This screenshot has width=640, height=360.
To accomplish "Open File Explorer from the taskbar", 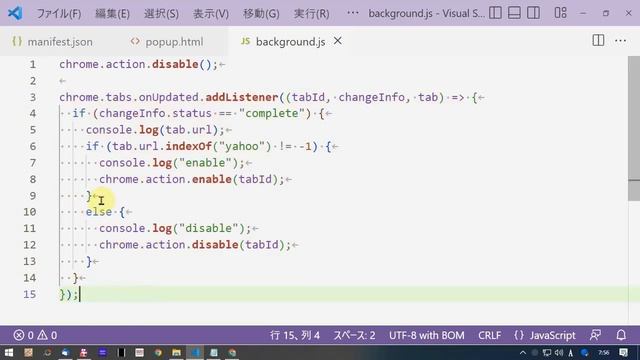I will [x=176, y=352].
